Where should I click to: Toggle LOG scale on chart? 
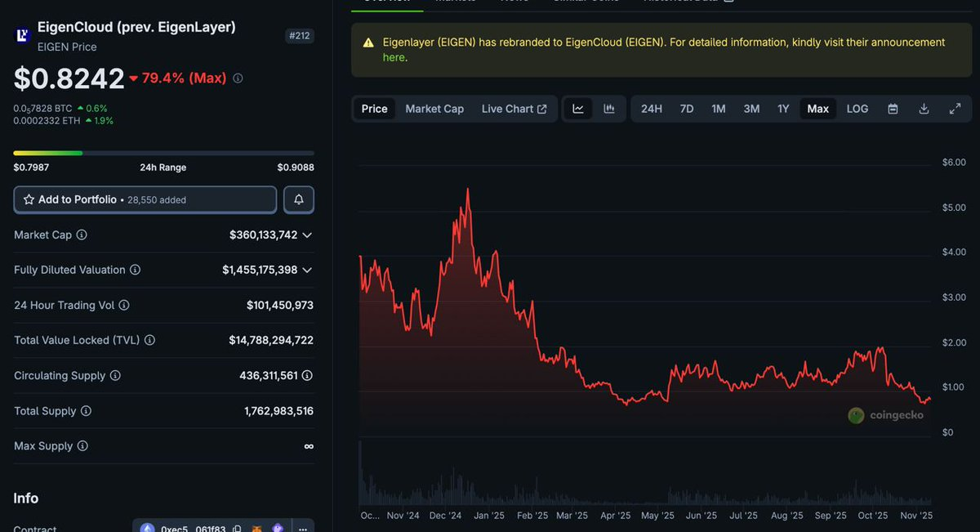tap(857, 109)
